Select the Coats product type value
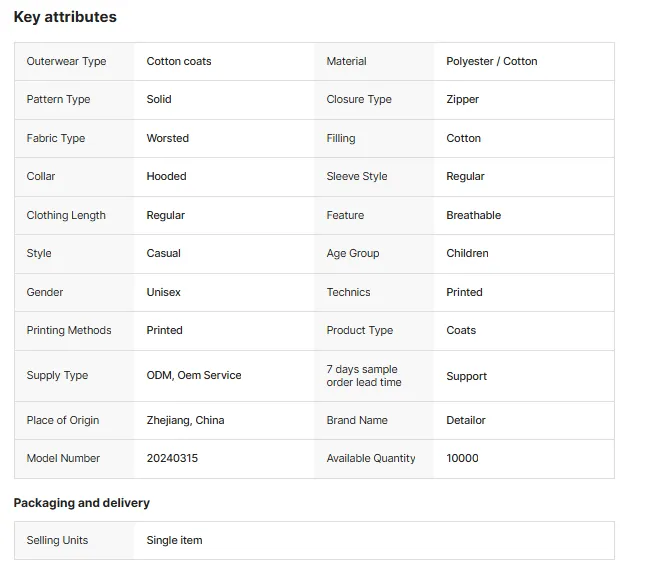The height and width of the screenshot is (573, 645). [x=461, y=330]
